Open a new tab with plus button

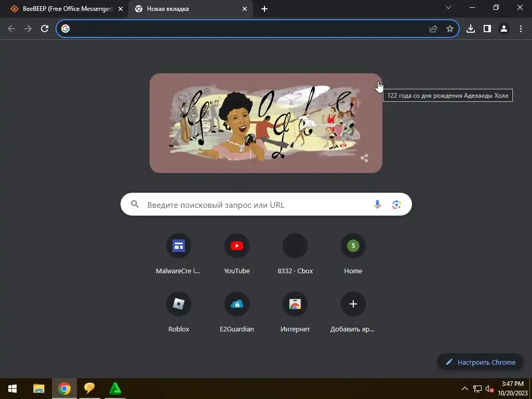point(264,9)
